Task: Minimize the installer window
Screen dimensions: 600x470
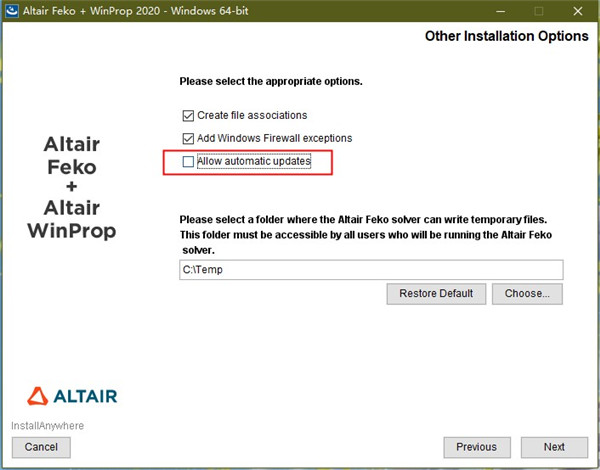Action: click(x=500, y=11)
